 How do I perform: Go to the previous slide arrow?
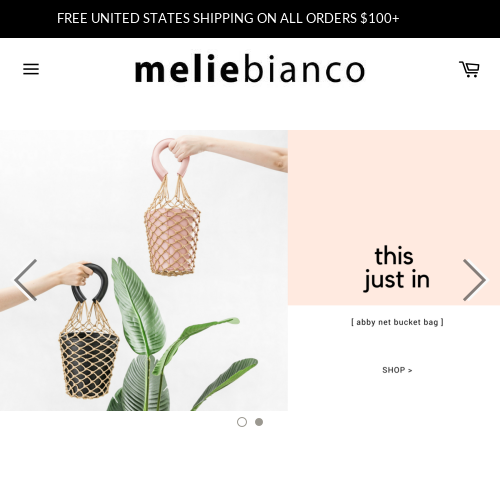[26, 280]
